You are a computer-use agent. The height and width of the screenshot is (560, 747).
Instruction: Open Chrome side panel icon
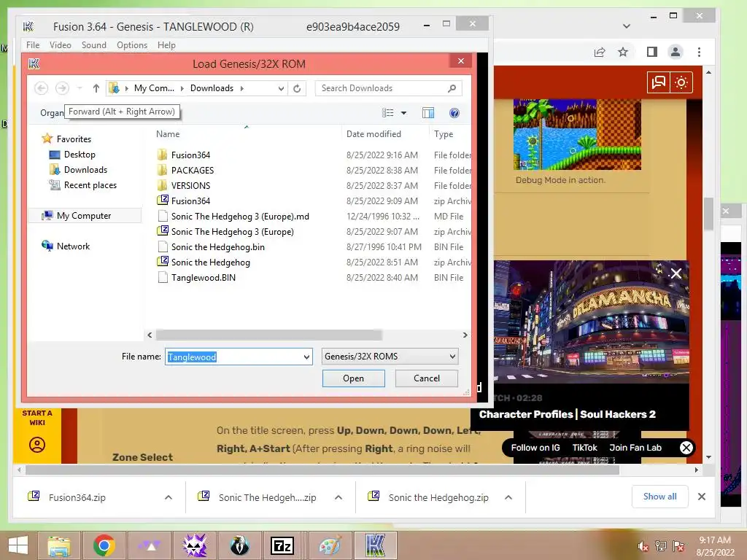pyautogui.click(x=652, y=52)
